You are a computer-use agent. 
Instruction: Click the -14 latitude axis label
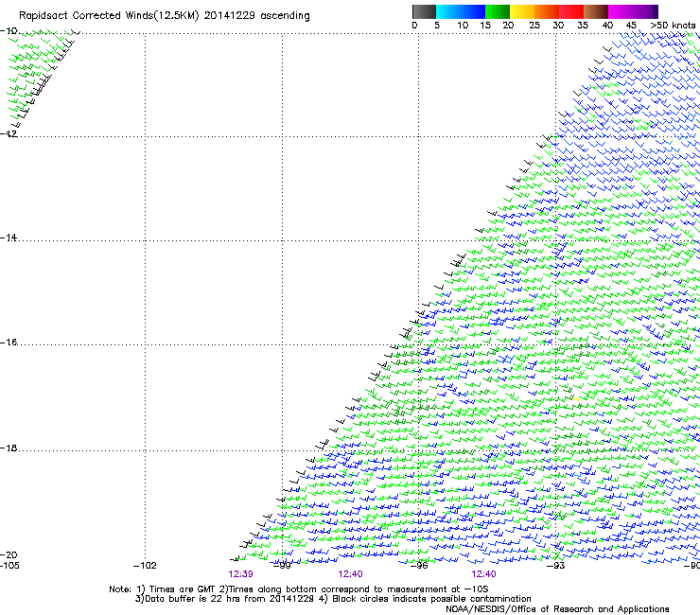(9, 237)
